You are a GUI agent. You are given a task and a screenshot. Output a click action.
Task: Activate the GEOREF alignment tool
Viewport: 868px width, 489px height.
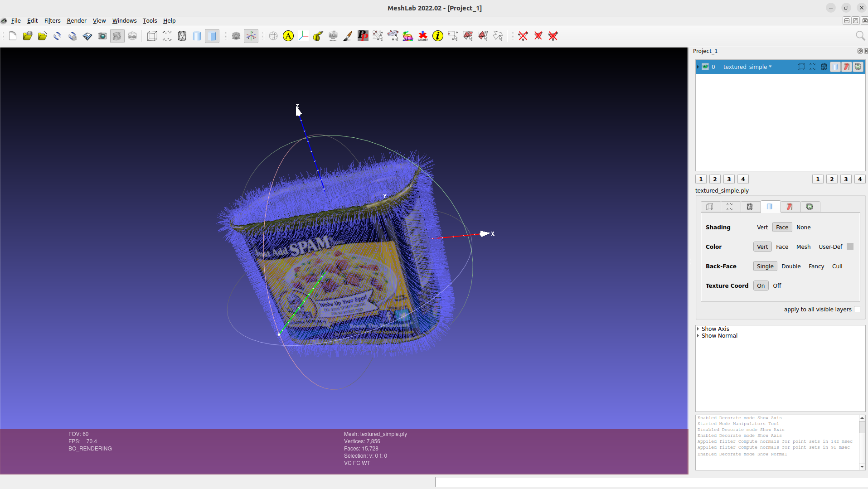click(x=423, y=36)
